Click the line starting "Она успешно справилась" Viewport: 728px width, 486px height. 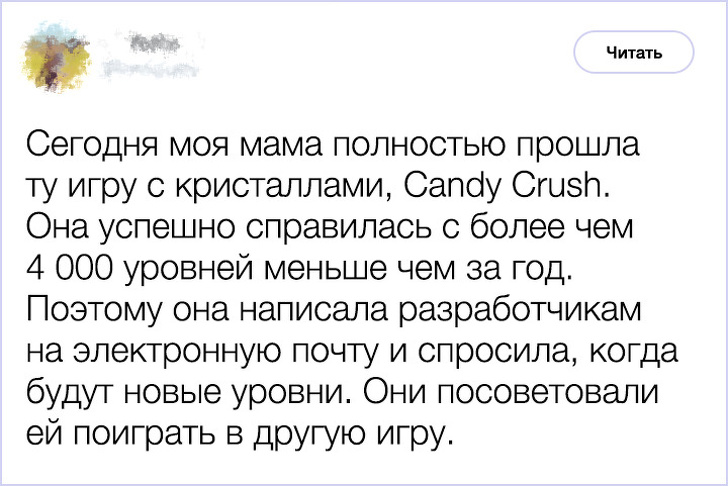point(330,227)
